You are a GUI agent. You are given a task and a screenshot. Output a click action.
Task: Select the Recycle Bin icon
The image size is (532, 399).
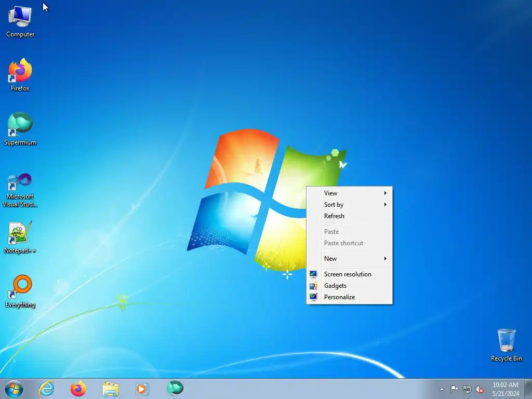click(x=506, y=345)
